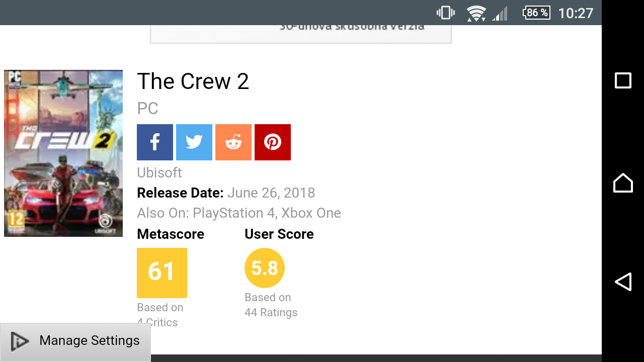644x362 pixels.
Task: Tap the vibrate mode status icon
Action: 446,13
